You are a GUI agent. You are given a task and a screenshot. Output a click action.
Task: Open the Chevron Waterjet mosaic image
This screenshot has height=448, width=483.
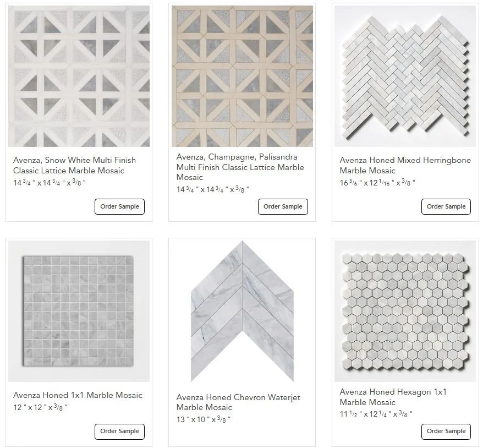(x=242, y=311)
